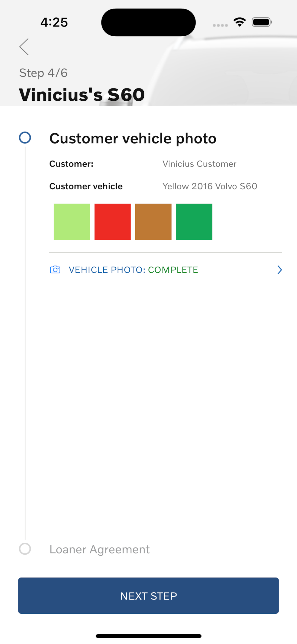Click the battery status icon
297x644 pixels.
click(262, 22)
